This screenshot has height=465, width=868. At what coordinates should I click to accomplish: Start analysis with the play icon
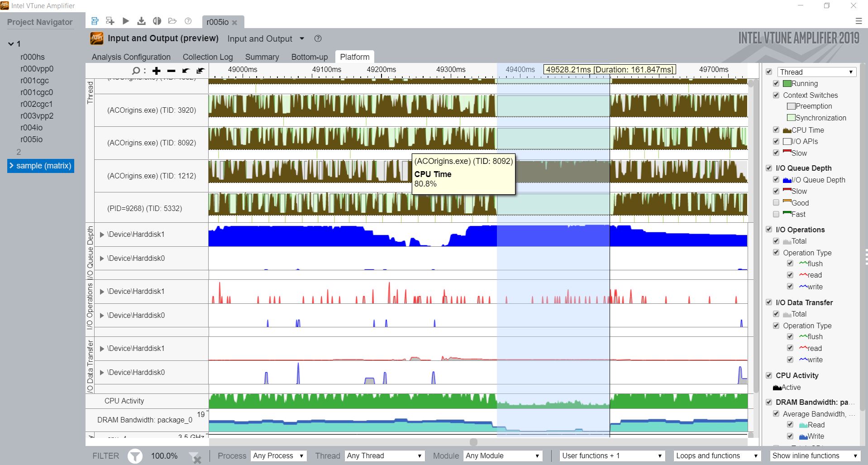coord(126,21)
